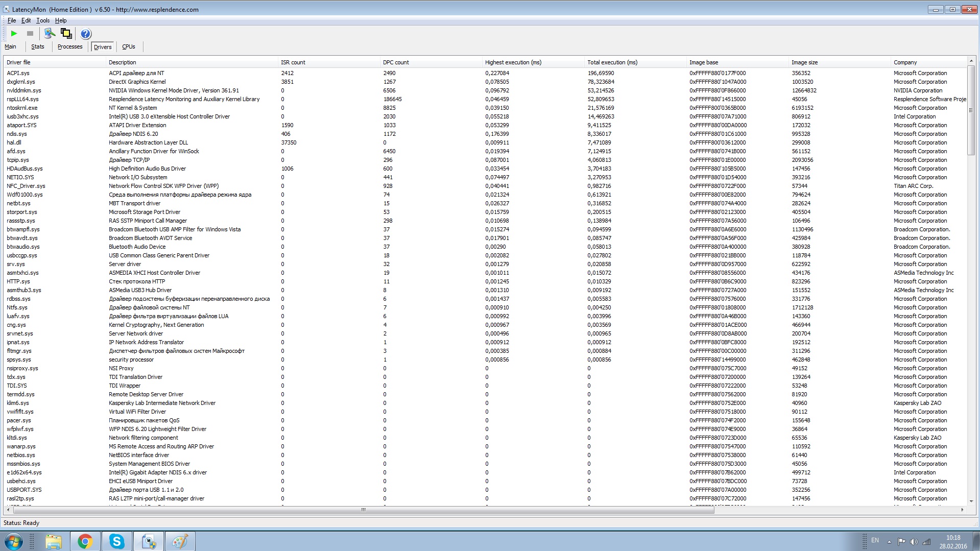Click the horizontal scrollbar thumb
This screenshot has height=551, width=980.
pyautogui.click(x=363, y=510)
